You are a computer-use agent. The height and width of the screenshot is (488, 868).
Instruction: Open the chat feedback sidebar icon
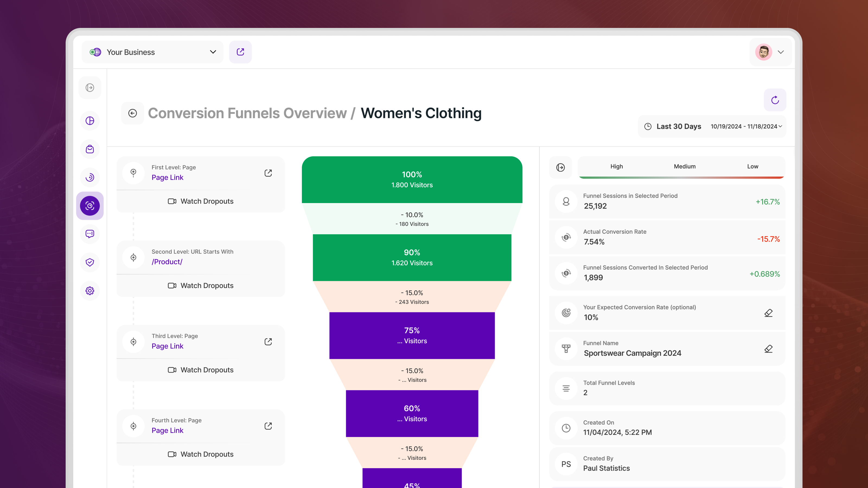coord(90,234)
